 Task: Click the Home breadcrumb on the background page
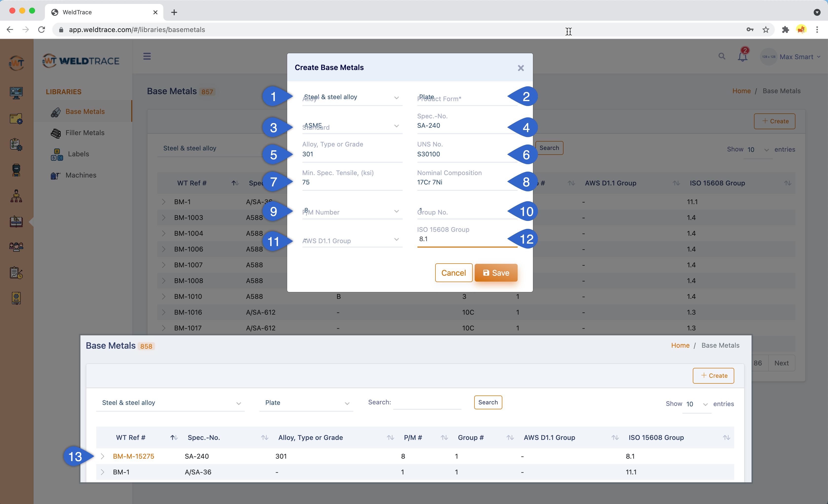click(x=741, y=91)
